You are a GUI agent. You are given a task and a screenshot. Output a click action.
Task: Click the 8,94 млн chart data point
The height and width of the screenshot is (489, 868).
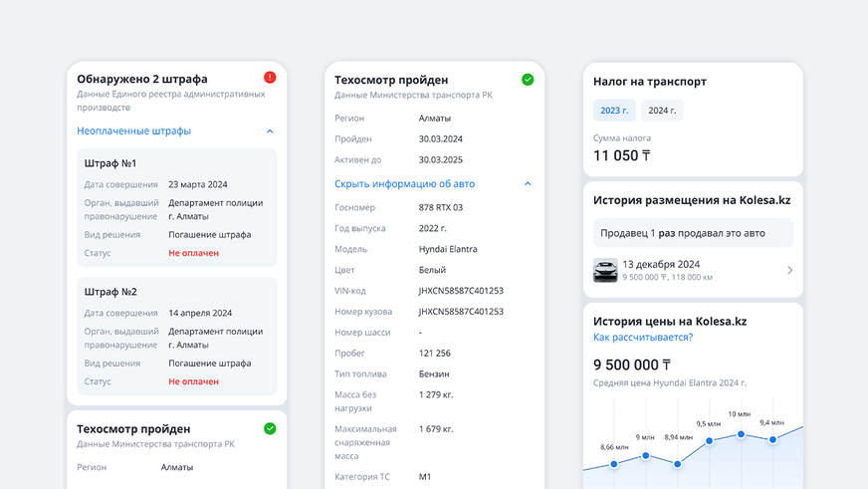click(x=678, y=464)
